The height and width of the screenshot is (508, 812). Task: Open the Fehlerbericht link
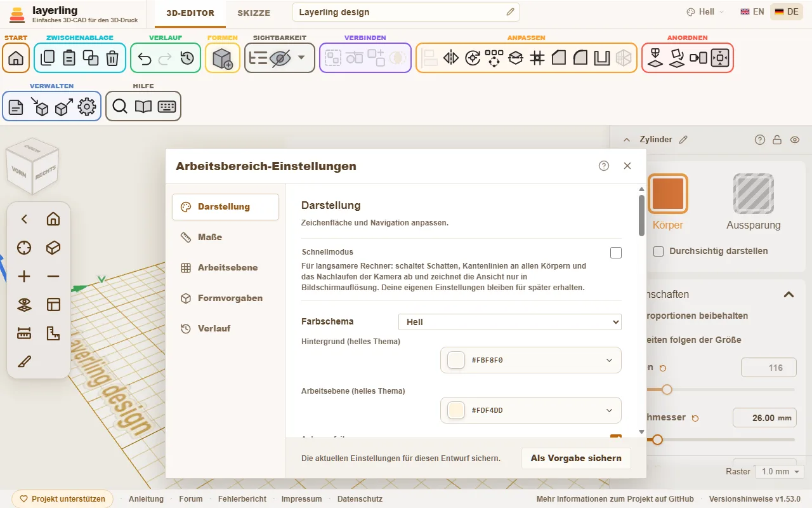tap(242, 499)
